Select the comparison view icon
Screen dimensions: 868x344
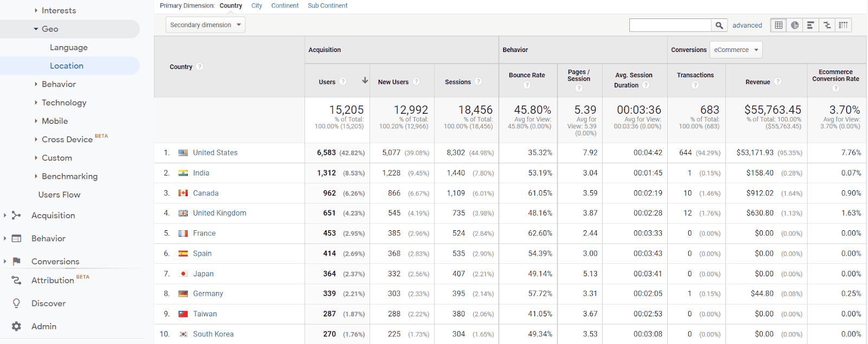tap(827, 25)
